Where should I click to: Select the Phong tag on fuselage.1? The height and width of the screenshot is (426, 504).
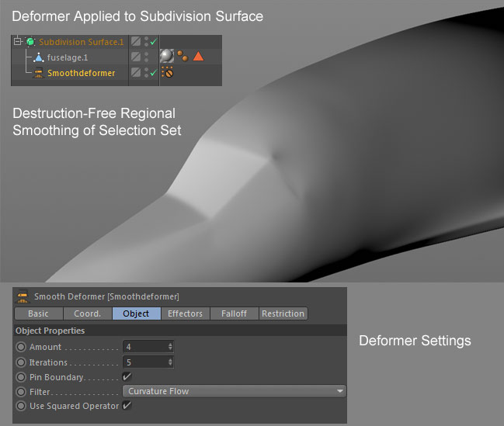[x=166, y=57]
